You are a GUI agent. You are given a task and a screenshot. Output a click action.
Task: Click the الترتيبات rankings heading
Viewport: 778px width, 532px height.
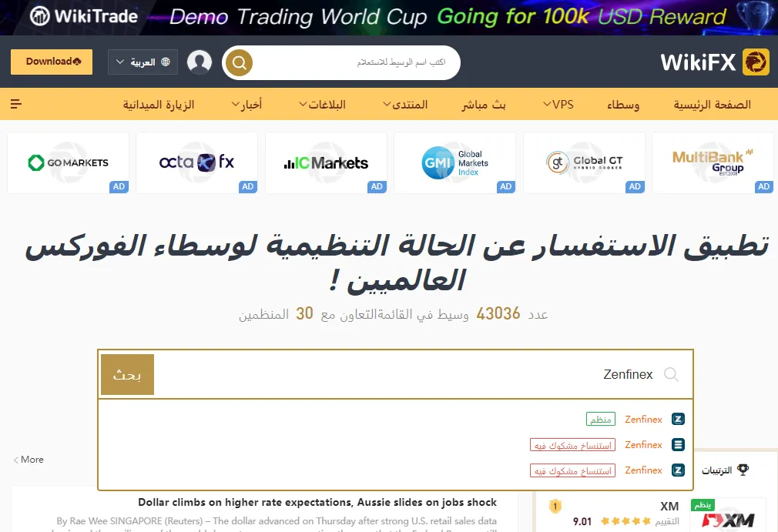716,470
